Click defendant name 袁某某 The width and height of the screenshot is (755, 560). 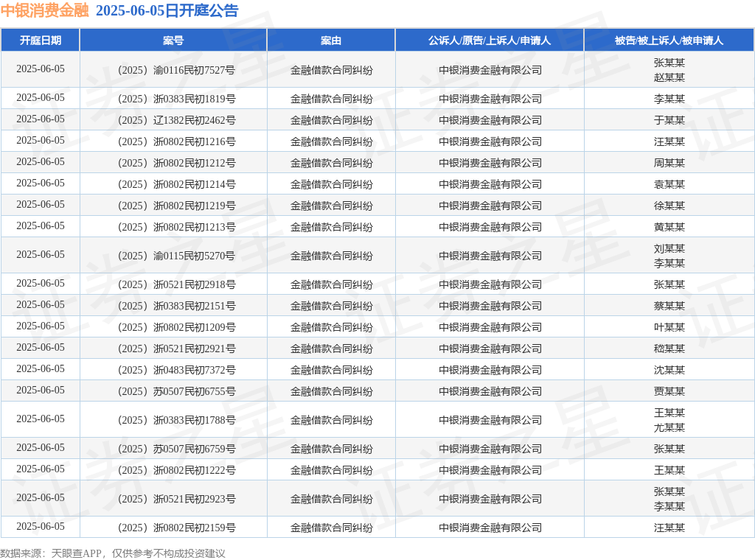click(669, 184)
